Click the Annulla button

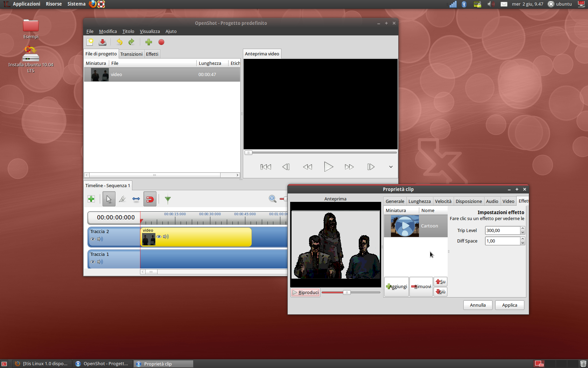pos(478,305)
